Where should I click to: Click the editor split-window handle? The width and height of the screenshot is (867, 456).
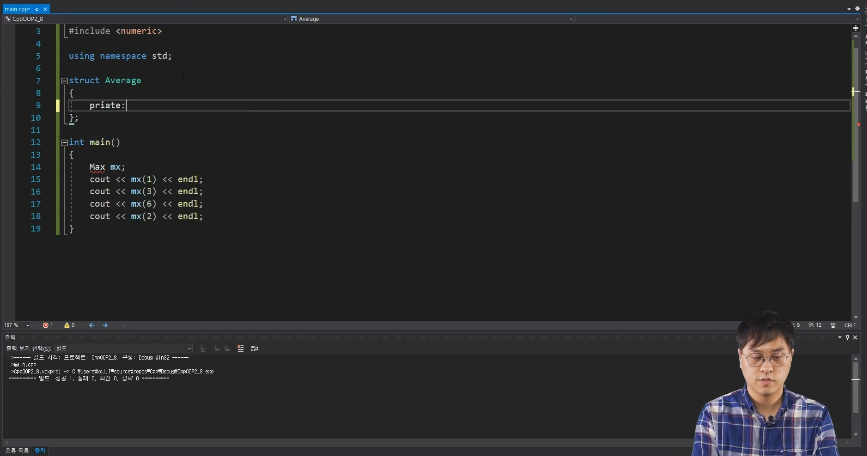tap(855, 28)
